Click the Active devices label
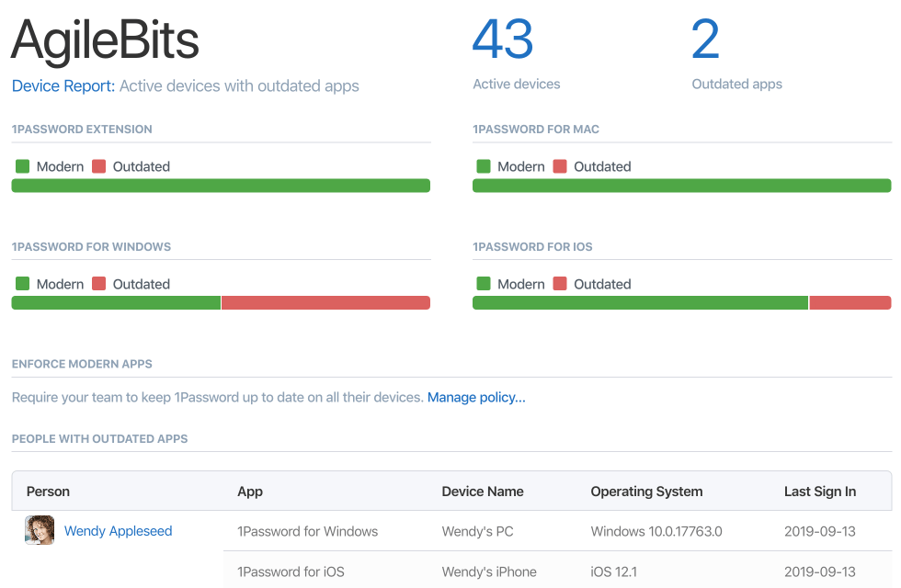This screenshot has height=588, width=901. tap(516, 84)
